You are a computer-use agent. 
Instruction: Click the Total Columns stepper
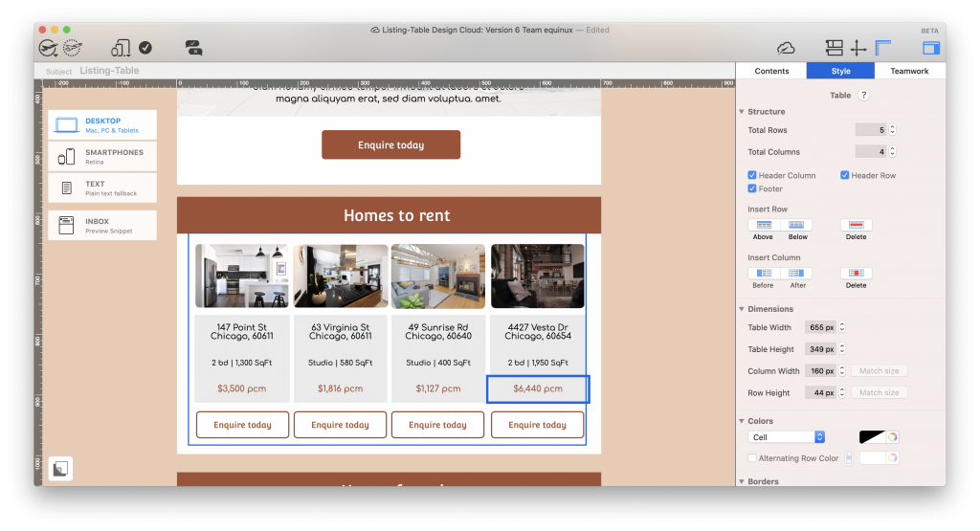pos(893,152)
